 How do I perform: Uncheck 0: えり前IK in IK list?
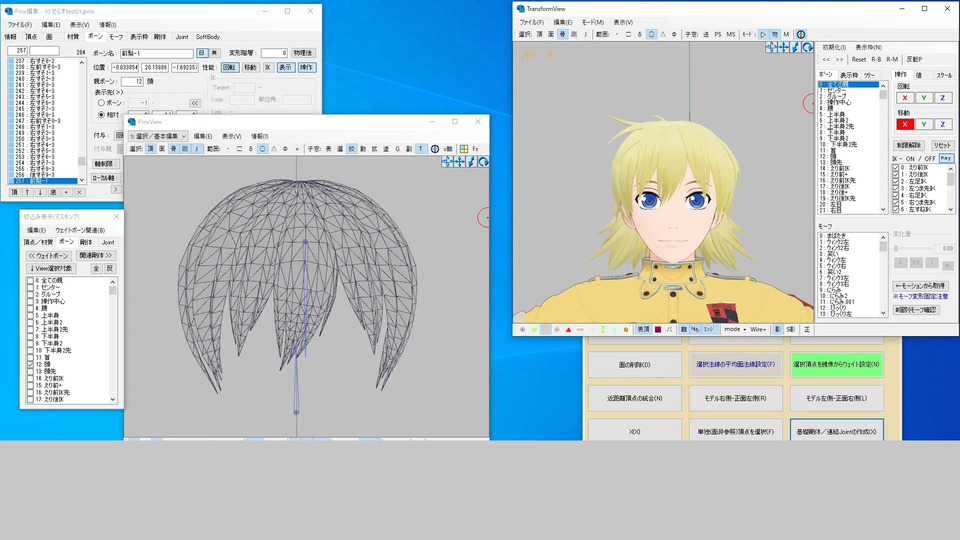point(896,167)
